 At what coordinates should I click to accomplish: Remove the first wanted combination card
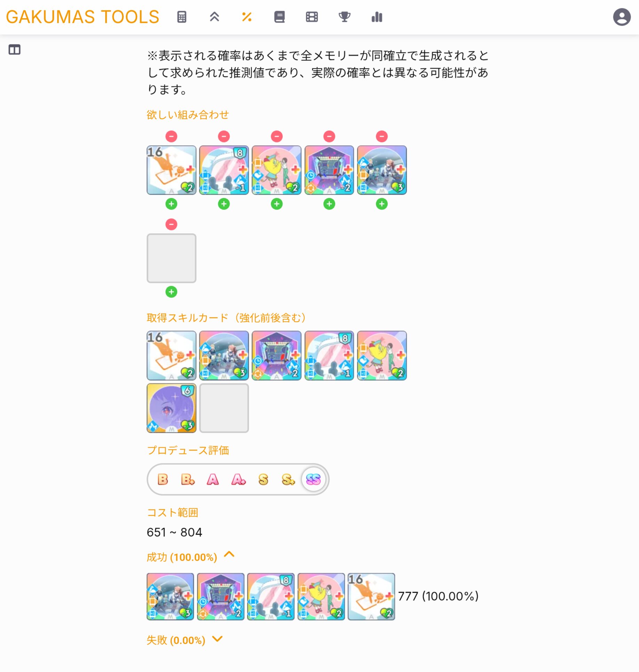(x=171, y=136)
